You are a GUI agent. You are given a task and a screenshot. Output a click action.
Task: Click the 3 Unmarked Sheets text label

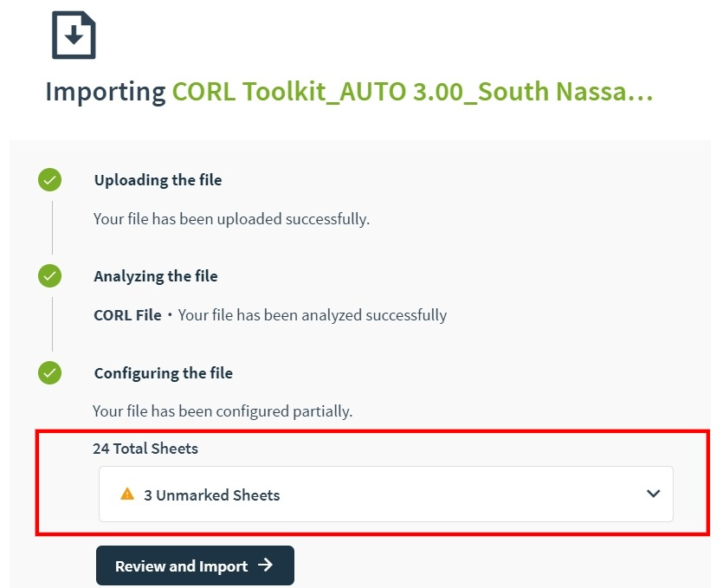click(x=211, y=494)
